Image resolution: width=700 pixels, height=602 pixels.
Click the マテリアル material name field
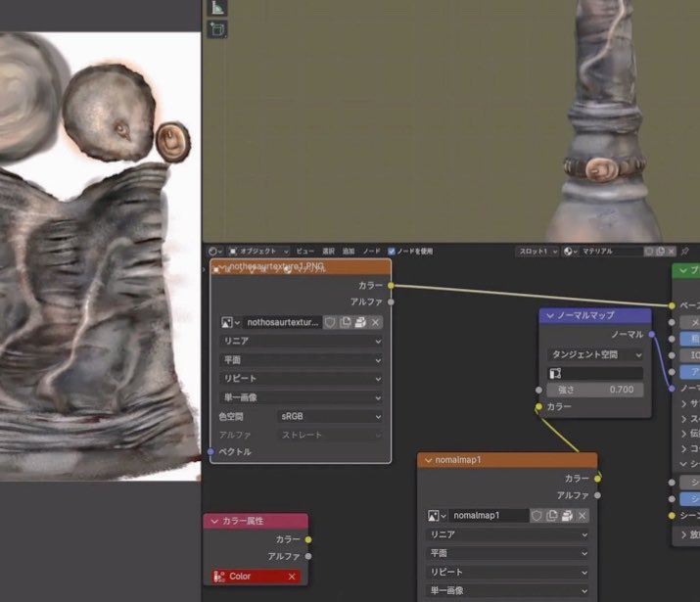[x=612, y=252]
